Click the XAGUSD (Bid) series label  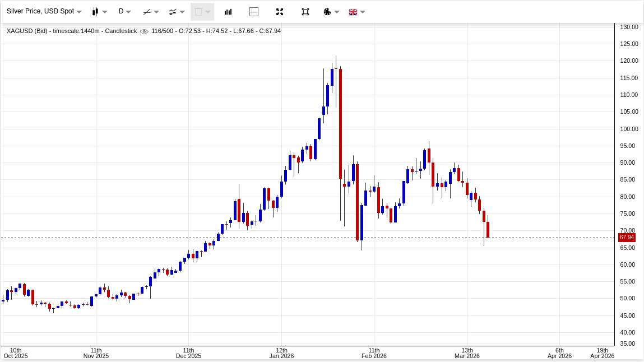pyautogui.click(x=27, y=31)
